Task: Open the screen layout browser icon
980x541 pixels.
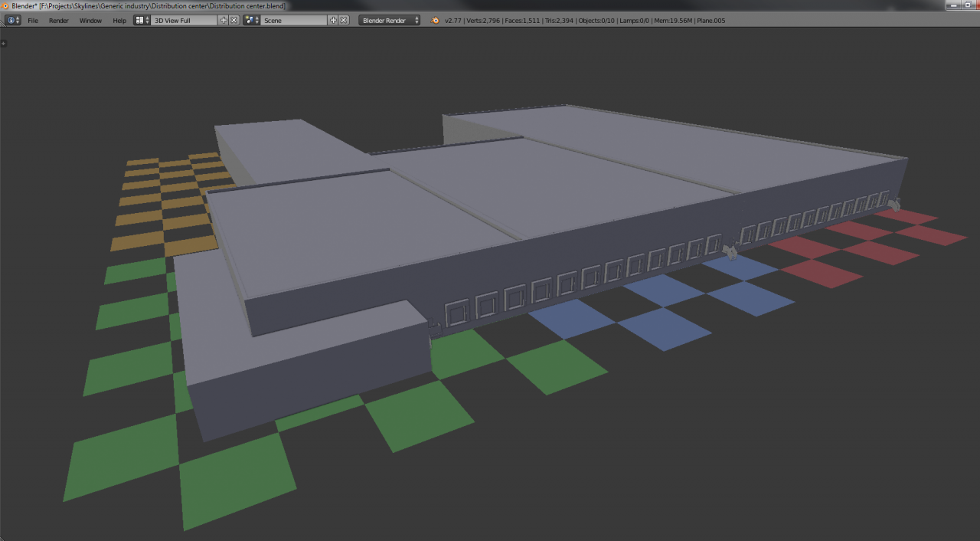Action: 142,20
